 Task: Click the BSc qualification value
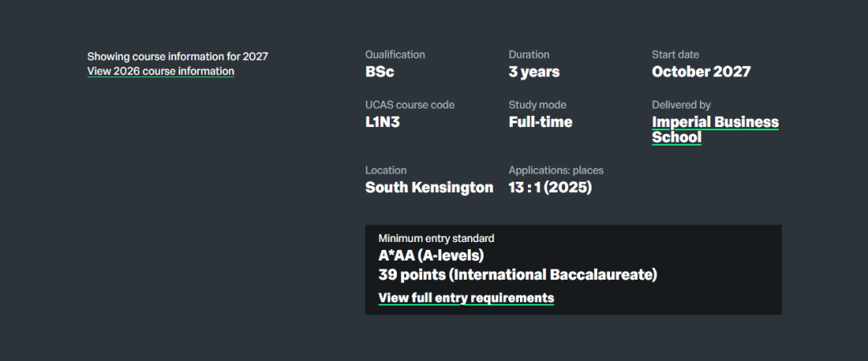pyautogui.click(x=379, y=72)
